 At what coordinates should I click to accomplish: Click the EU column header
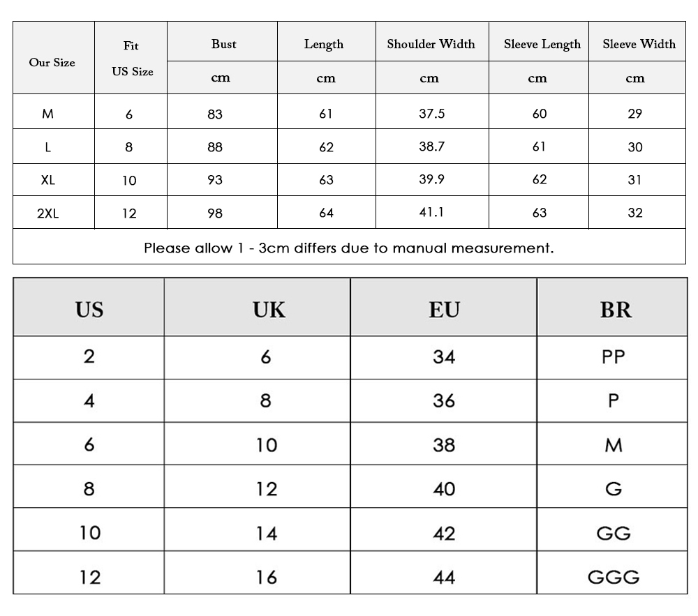point(443,308)
